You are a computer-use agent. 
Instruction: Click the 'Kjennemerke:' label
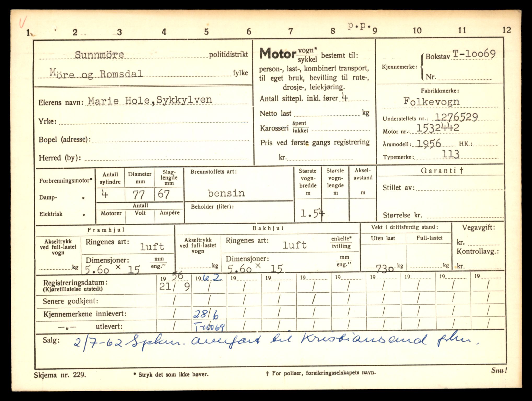(400, 67)
